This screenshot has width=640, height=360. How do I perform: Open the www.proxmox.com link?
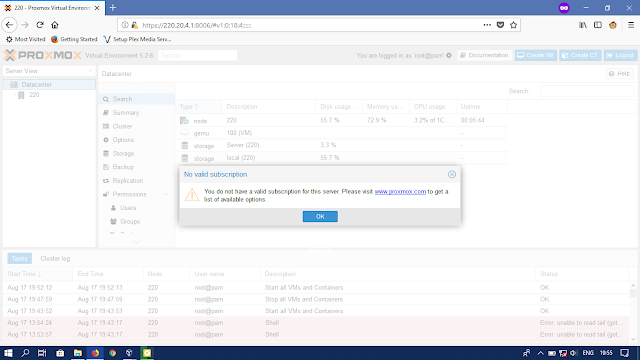coord(400,191)
